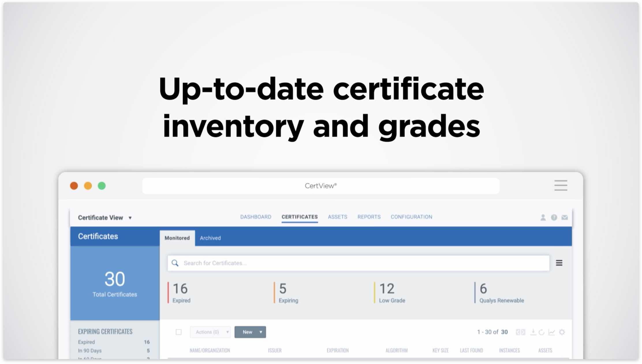
Task: Open the search options menu icon
Action: [559, 263]
